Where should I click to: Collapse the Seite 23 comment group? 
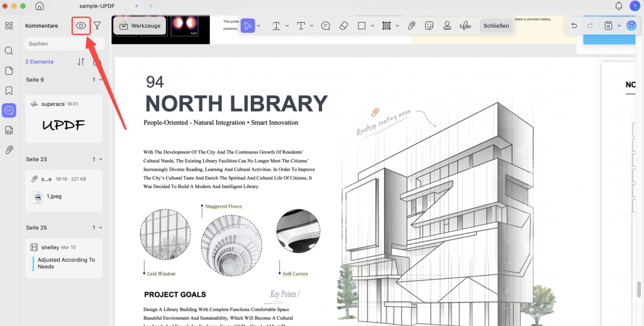(101, 159)
